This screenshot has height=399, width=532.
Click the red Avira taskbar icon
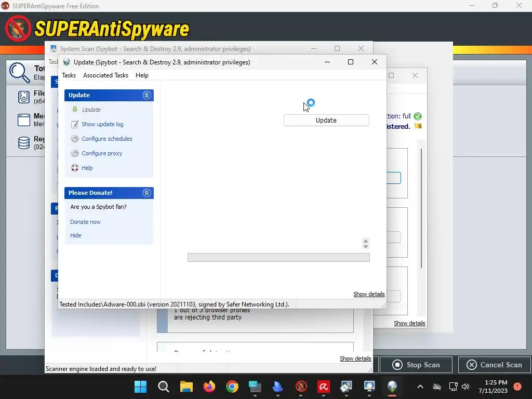[x=324, y=387]
